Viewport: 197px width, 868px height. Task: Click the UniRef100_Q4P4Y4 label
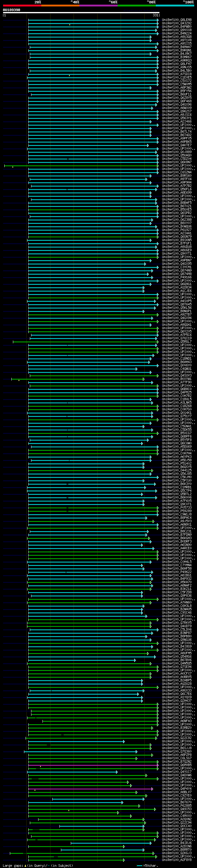pos(177,789)
